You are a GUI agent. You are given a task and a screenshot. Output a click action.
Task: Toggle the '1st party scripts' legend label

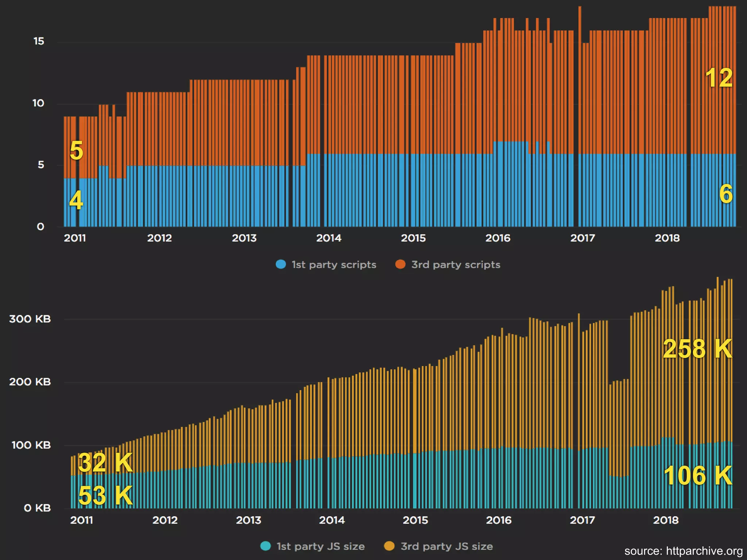334,264
